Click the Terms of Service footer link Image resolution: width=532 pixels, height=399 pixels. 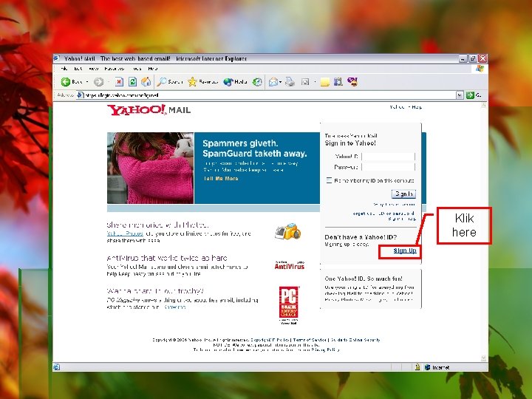pos(309,340)
